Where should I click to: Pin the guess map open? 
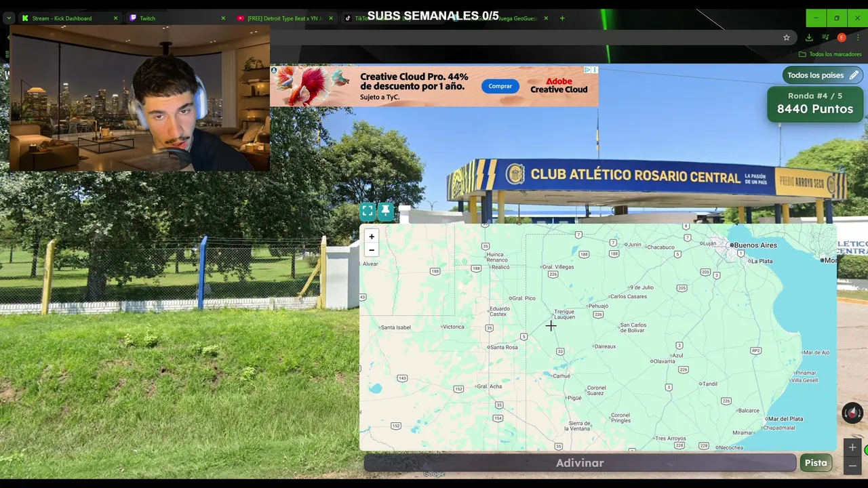coord(385,211)
